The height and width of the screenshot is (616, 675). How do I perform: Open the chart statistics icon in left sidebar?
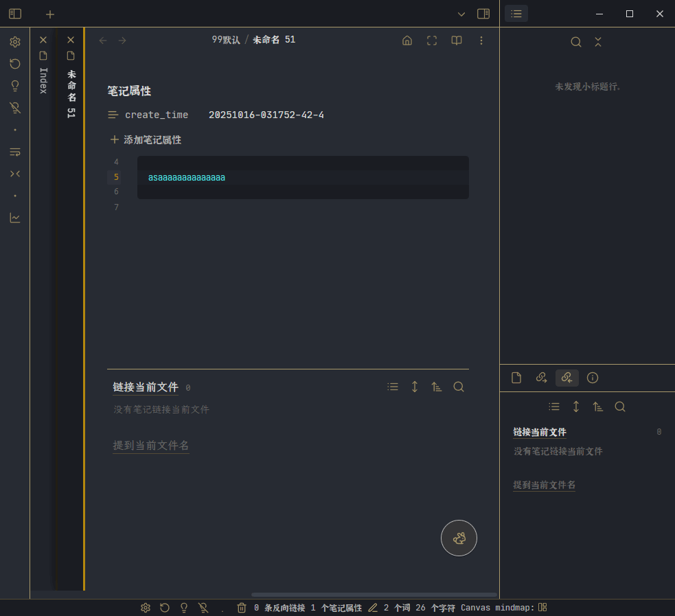(x=15, y=218)
